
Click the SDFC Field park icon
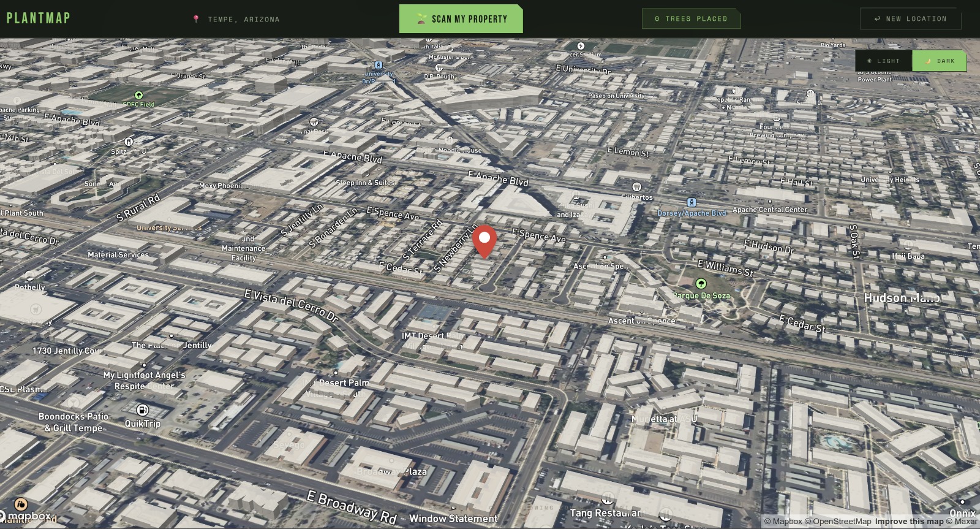(x=138, y=95)
